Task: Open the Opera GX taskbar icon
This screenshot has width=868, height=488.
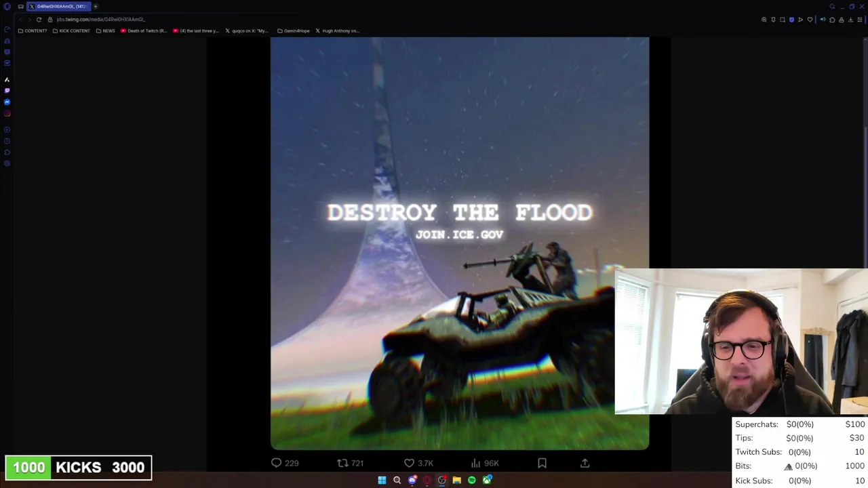Action: [427, 480]
